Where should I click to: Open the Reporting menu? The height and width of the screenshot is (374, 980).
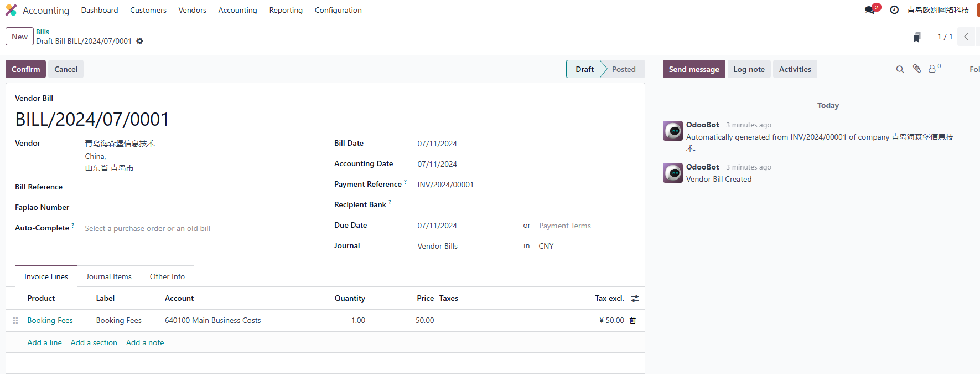coord(286,10)
